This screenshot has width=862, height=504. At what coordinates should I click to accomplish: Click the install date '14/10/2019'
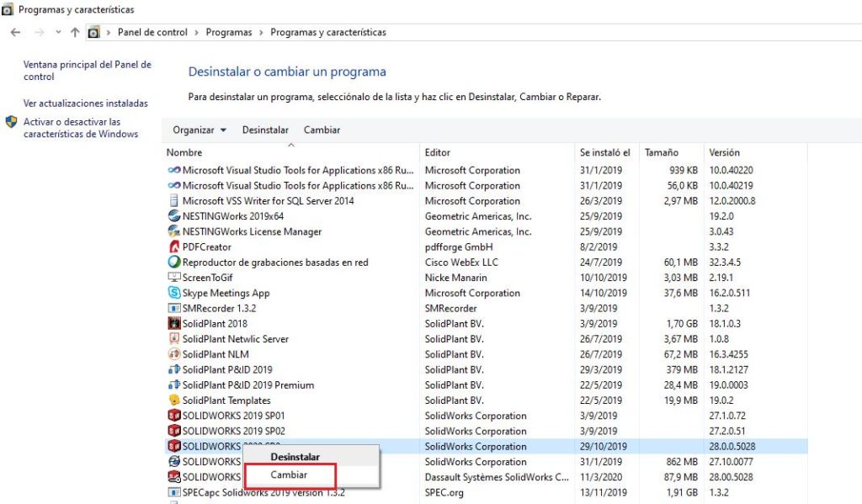[x=603, y=293]
